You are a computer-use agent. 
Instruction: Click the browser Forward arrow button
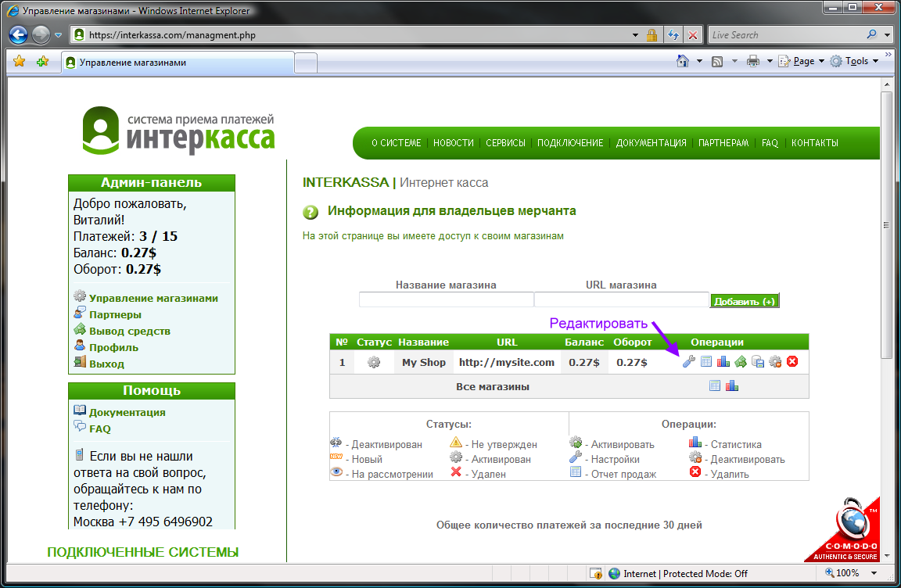[x=41, y=35]
